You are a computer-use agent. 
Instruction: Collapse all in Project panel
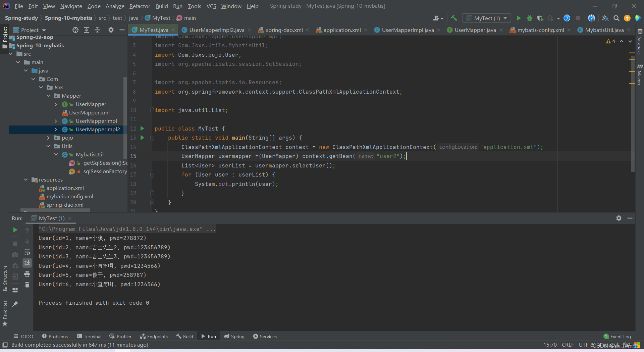[x=97, y=30]
